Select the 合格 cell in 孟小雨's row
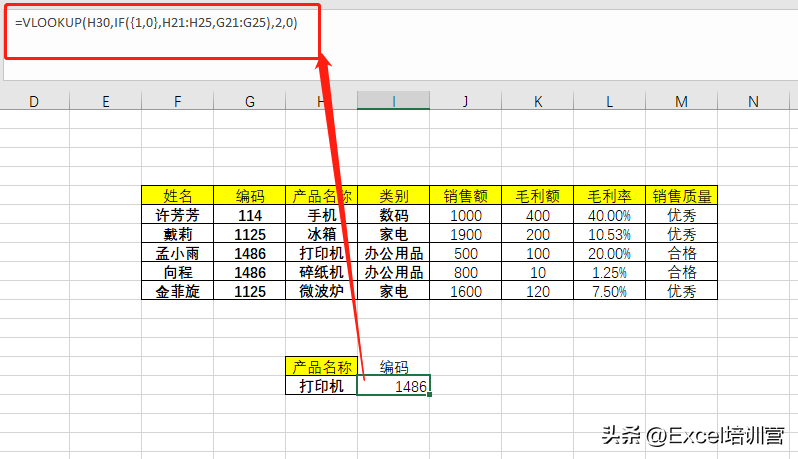The width and height of the screenshot is (798, 459). 681,253
